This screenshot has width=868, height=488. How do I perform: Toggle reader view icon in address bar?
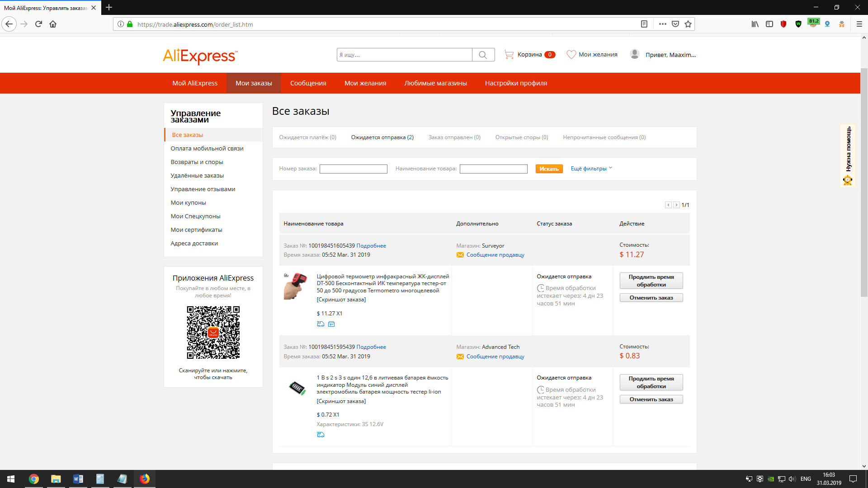(644, 24)
